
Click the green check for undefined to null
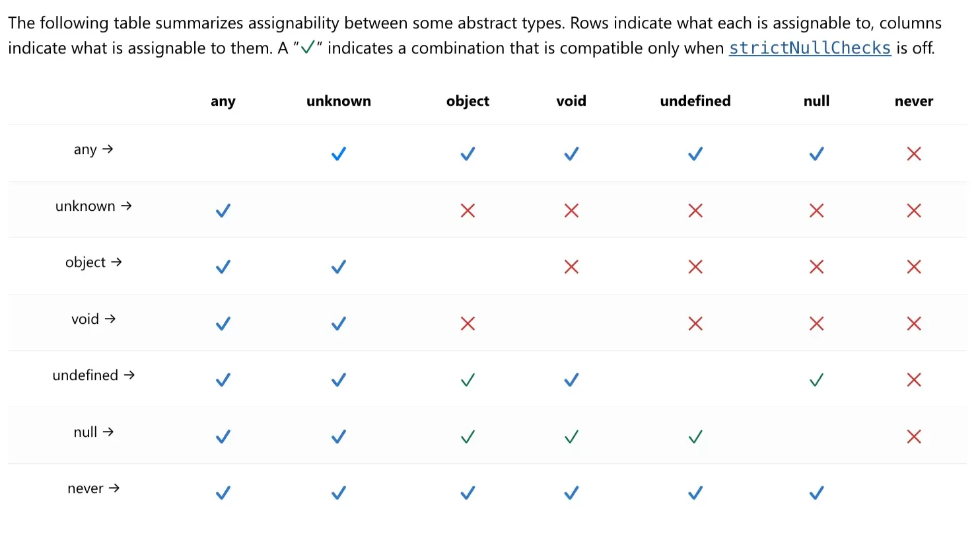click(816, 380)
